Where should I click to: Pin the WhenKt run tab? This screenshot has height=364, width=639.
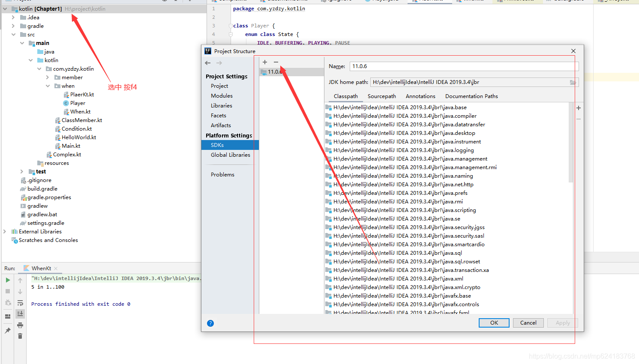[8, 330]
